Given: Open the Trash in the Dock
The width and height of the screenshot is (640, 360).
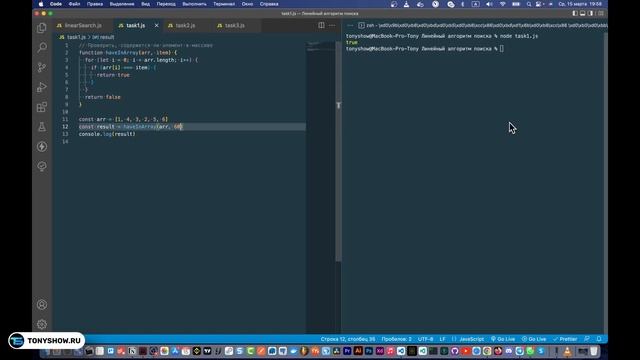Looking at the screenshot, I should [x=594, y=351].
